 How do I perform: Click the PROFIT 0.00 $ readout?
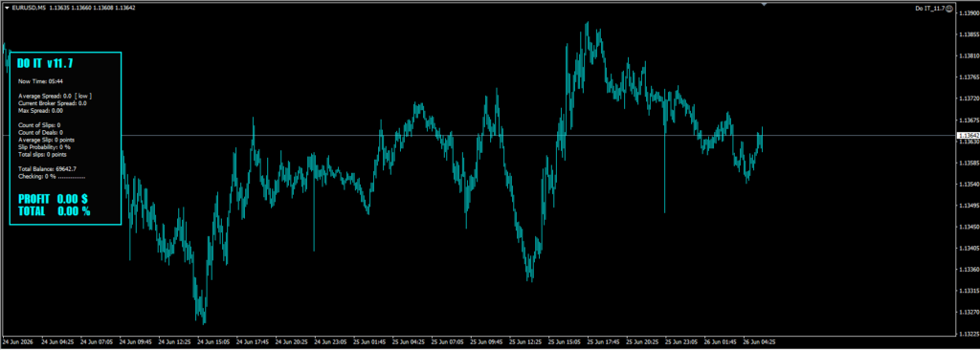(x=54, y=199)
